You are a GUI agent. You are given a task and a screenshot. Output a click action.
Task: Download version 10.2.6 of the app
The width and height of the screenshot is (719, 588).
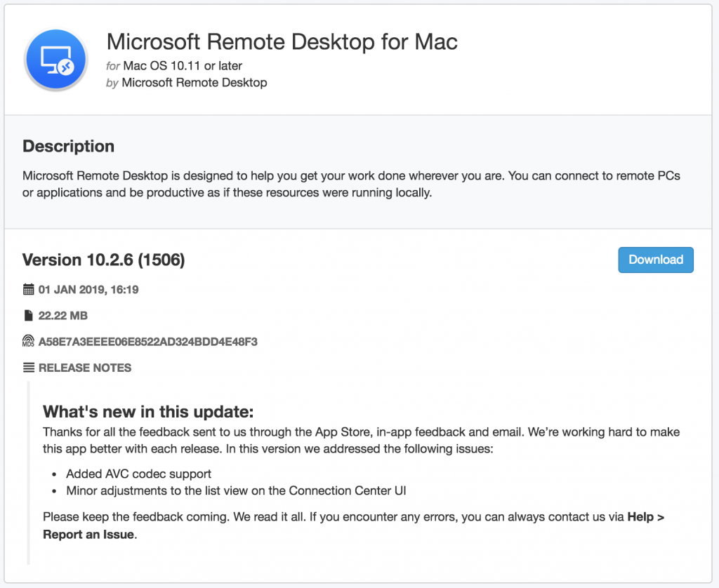[x=656, y=260]
